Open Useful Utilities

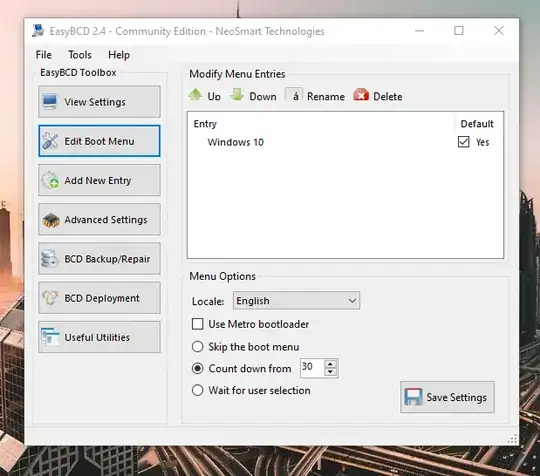99,337
